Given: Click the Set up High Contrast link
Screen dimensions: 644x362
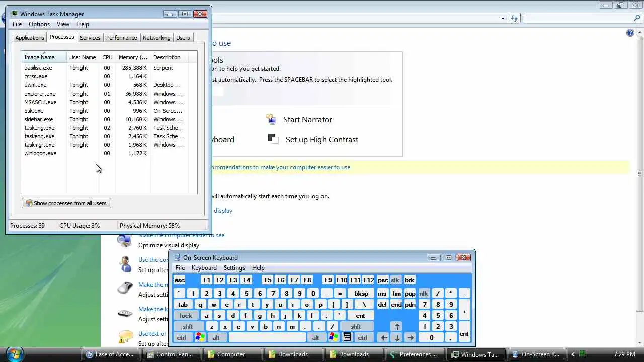Looking at the screenshot, I should pos(322,140).
